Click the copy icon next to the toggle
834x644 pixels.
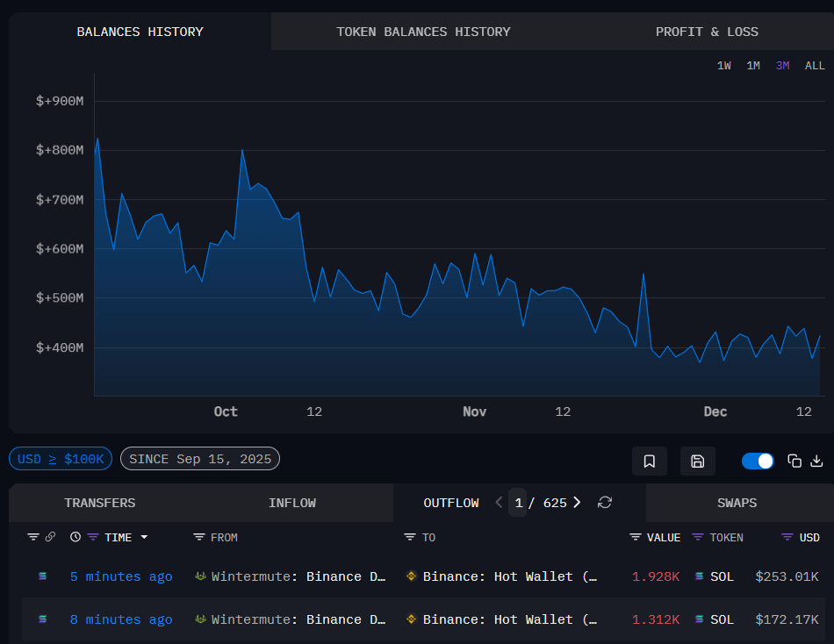794,461
